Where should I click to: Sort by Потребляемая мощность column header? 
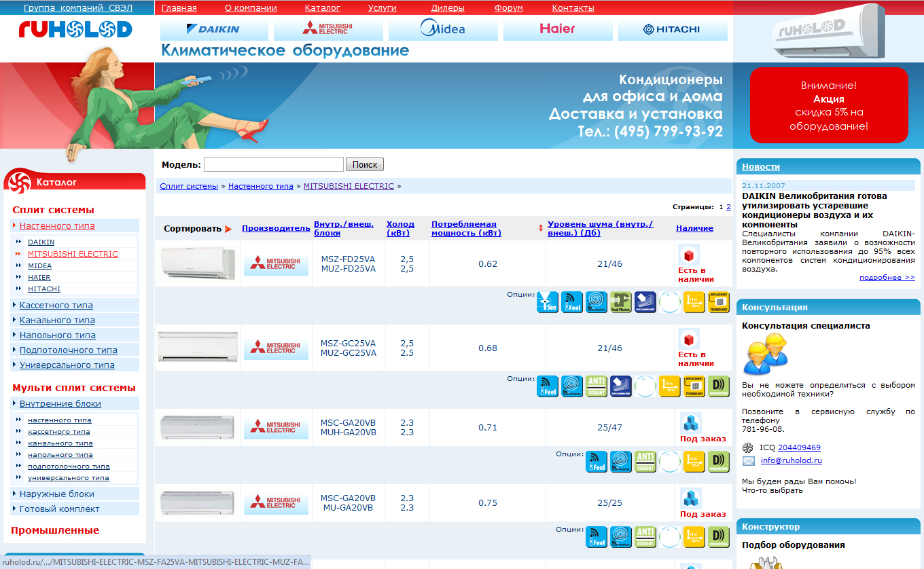tap(466, 229)
